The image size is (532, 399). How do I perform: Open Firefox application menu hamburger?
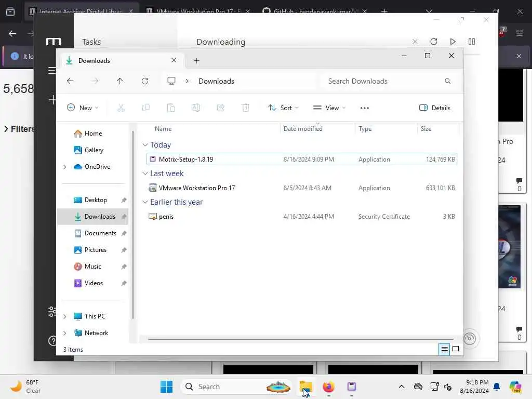519,33
